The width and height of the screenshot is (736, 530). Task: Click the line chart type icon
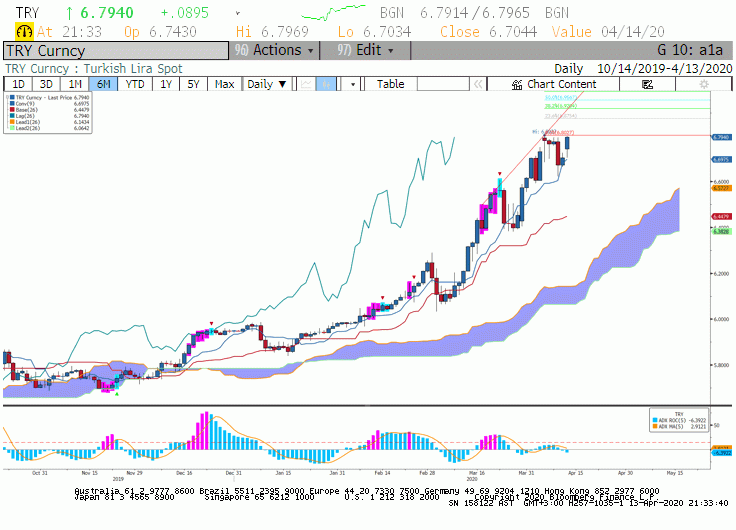pos(306,84)
